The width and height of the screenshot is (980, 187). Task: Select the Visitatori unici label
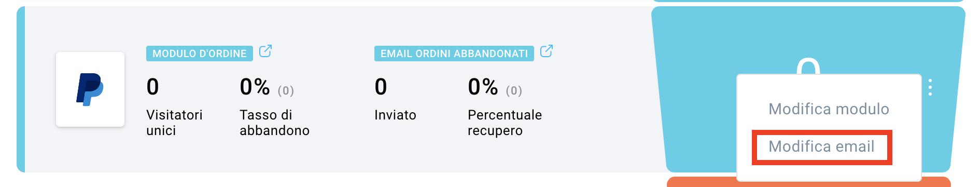pyautogui.click(x=174, y=123)
